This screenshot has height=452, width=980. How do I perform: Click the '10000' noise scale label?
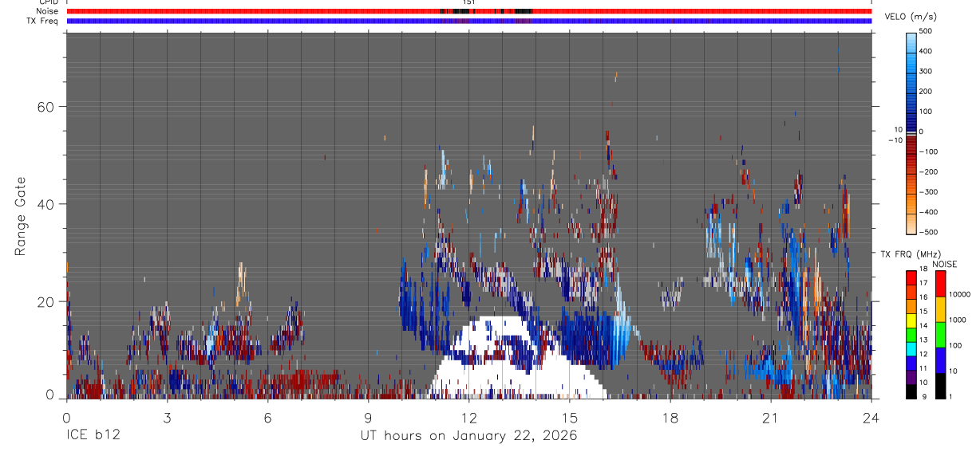(x=959, y=294)
